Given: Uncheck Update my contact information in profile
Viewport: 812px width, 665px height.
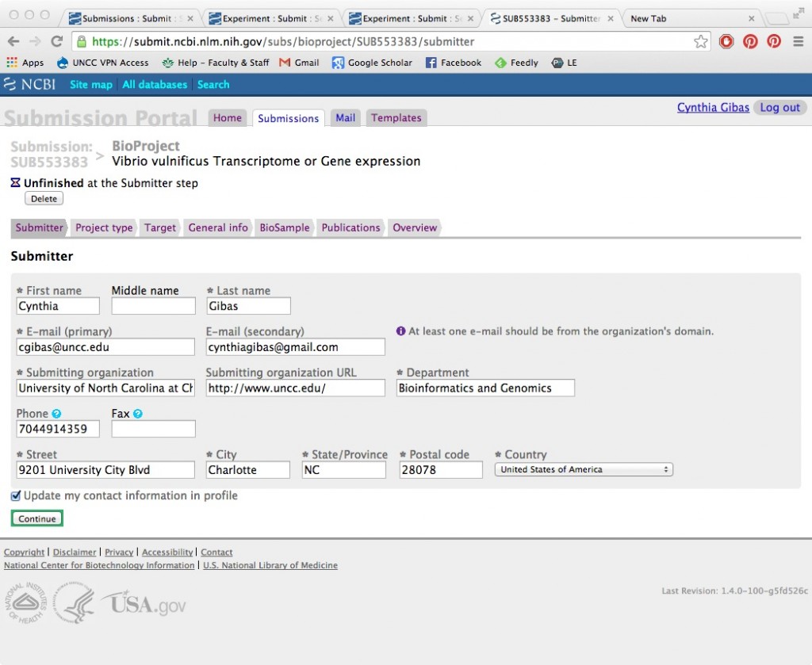Looking at the screenshot, I should pos(17,496).
